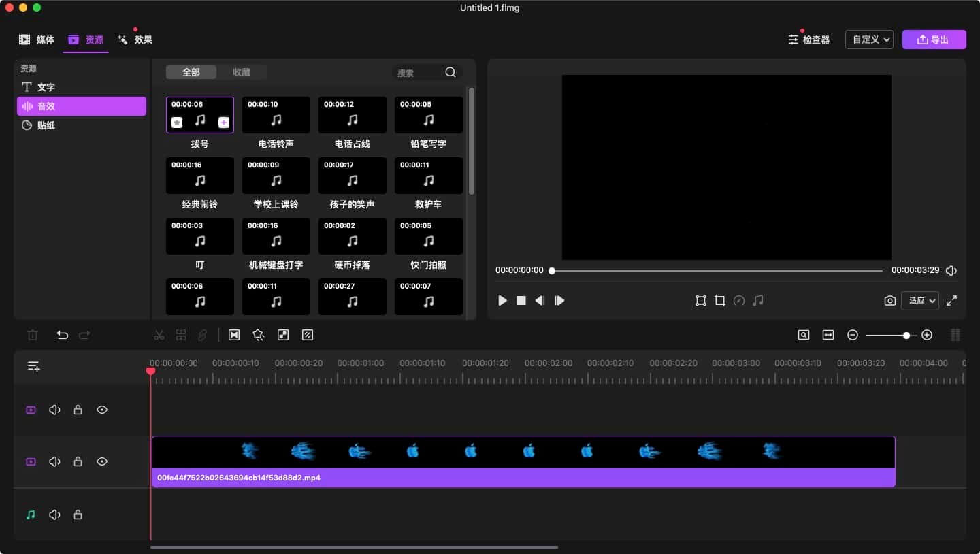Viewport: 980px width, 554px height.
Task: Show the 全部 sound effects list
Action: point(191,72)
